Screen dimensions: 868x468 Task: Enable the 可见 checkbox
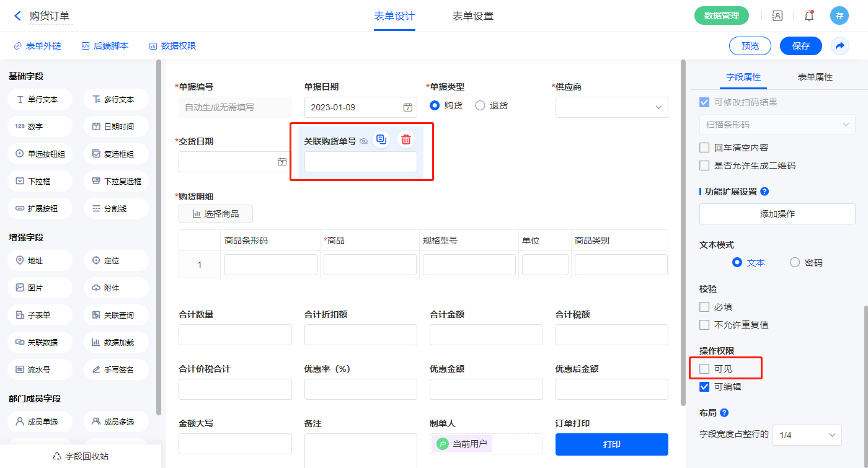(704, 369)
